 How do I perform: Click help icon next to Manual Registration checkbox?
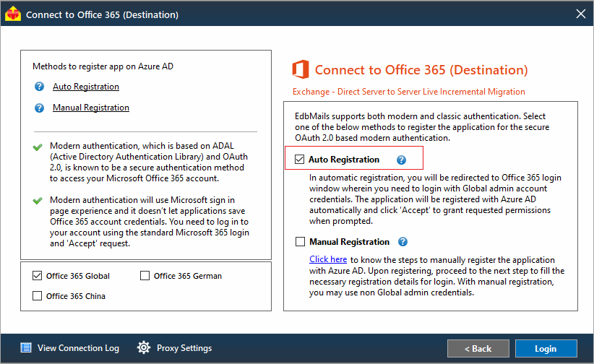point(403,242)
